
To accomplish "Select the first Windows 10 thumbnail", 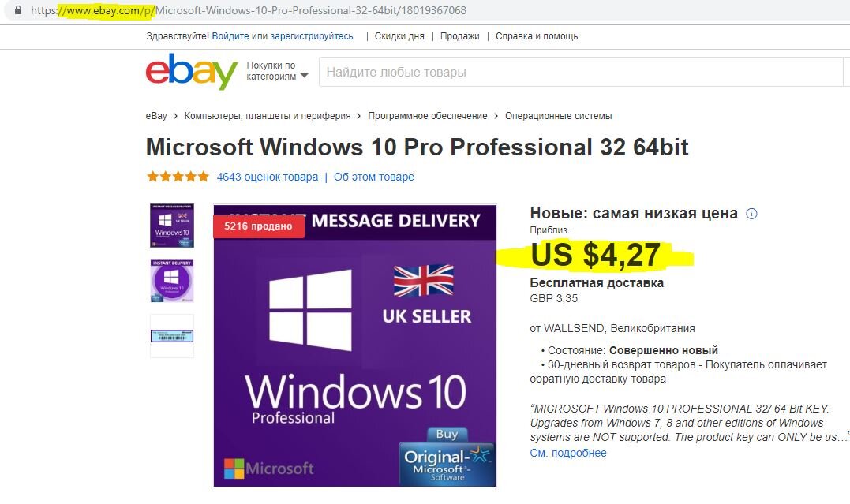I will coord(172,226).
